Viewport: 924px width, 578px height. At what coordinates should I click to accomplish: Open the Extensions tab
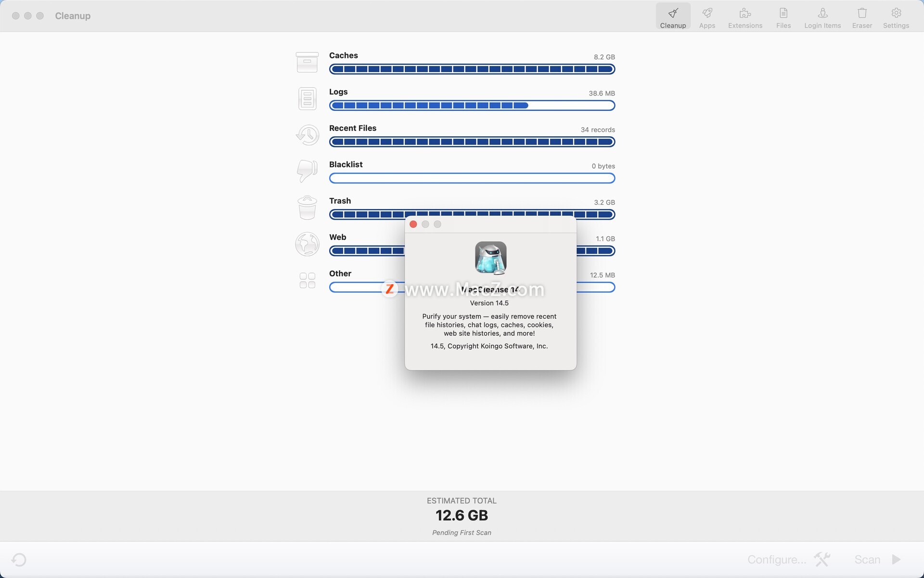(x=745, y=17)
